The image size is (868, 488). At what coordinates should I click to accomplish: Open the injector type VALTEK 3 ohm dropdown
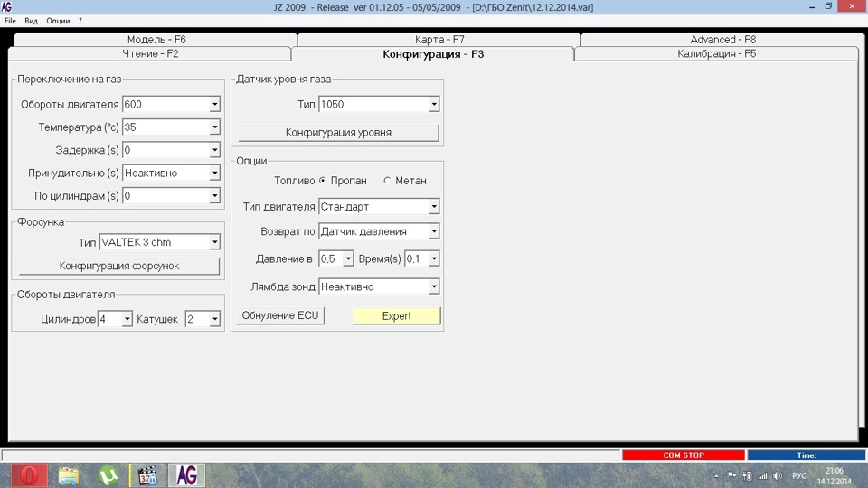tap(214, 242)
